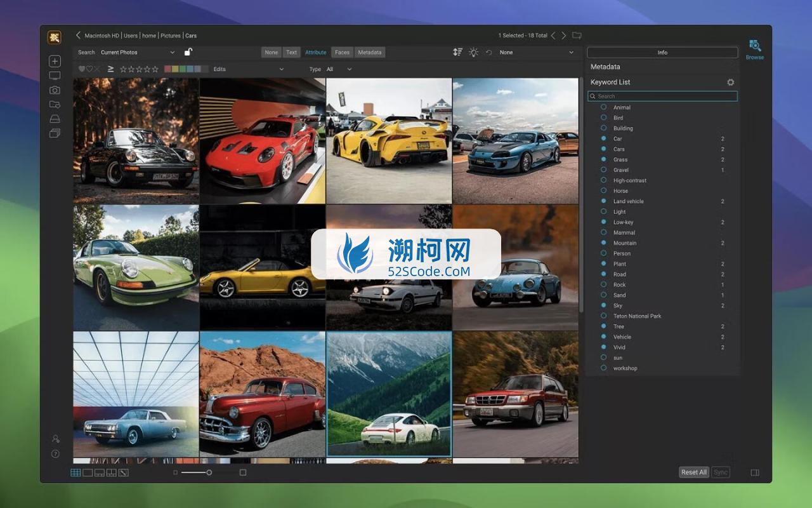Go back with the breadcrumb back arrow
812x508 pixels.
pyautogui.click(x=78, y=36)
